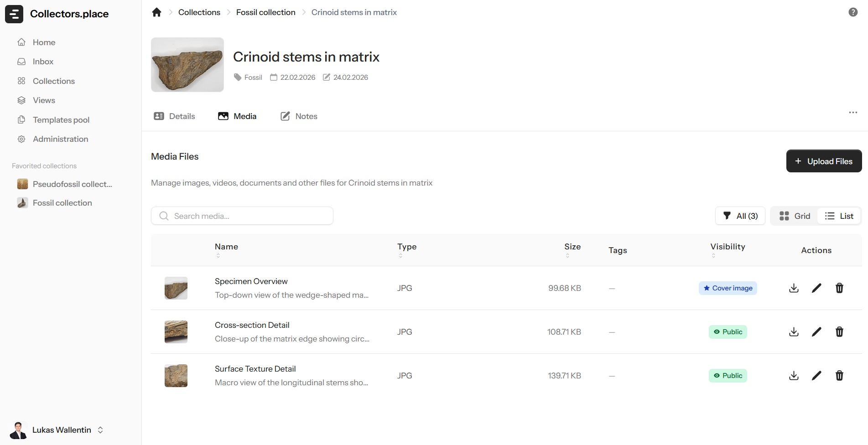Image resolution: width=868 pixels, height=445 pixels.
Task: Open the Details tab
Action: [x=174, y=116]
